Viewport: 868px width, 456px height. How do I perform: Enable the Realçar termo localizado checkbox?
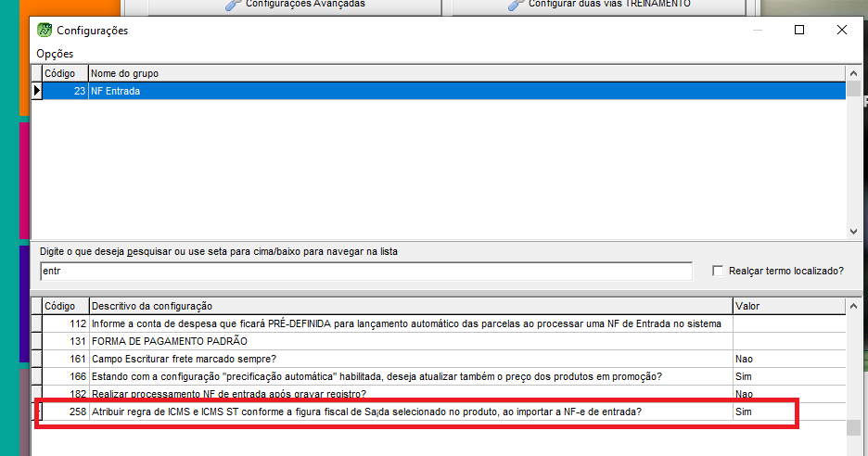coord(717,271)
